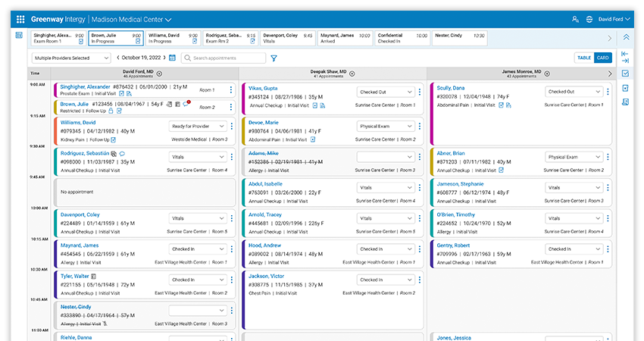
Task: Click lock icon on Brown, Julie's appointment
Action: point(111,111)
